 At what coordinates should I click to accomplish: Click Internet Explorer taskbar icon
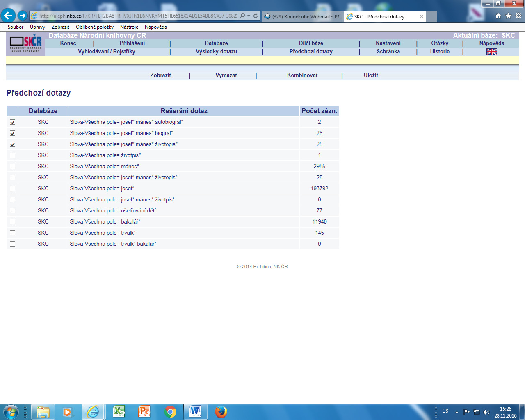click(93, 412)
